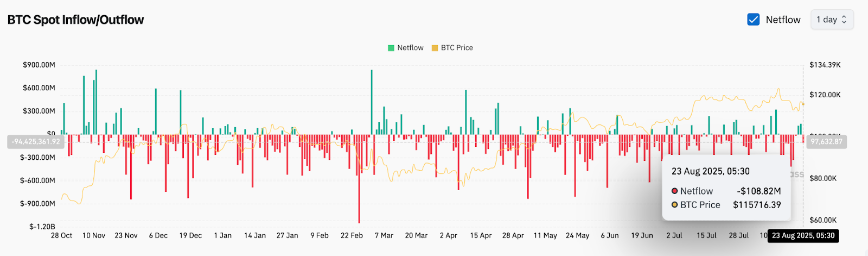Image resolution: width=868 pixels, height=256 pixels.
Task: Toggle the green Netflow legend swatch
Action: point(391,48)
